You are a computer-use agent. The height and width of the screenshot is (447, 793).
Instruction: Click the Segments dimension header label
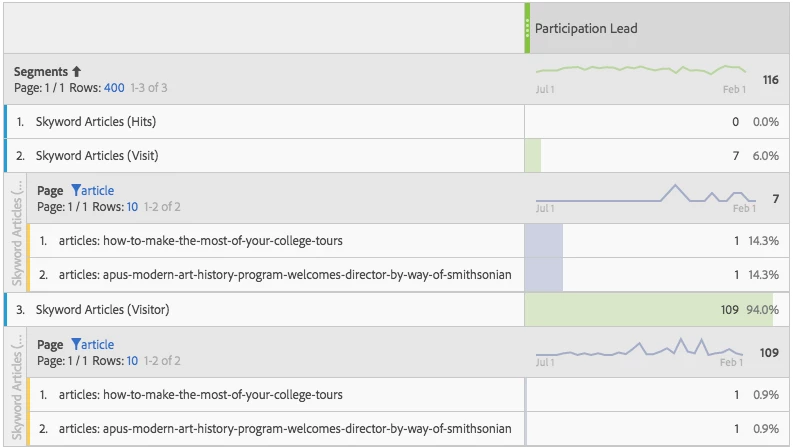pos(41,72)
